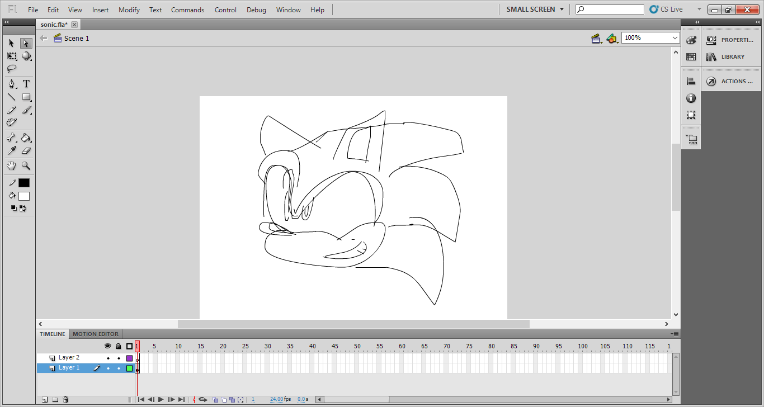The height and width of the screenshot is (407, 764).
Task: Toggle visibility dot for Layer 1
Action: pos(108,368)
